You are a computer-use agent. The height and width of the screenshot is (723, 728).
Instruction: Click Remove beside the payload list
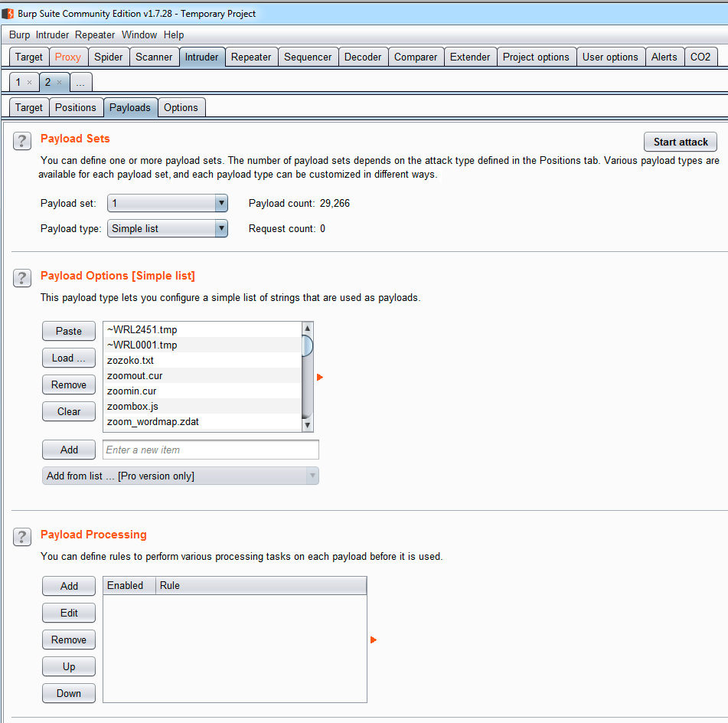point(69,384)
